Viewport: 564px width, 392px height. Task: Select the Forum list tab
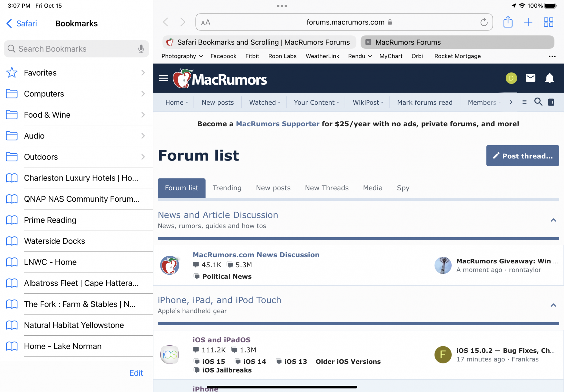(182, 188)
